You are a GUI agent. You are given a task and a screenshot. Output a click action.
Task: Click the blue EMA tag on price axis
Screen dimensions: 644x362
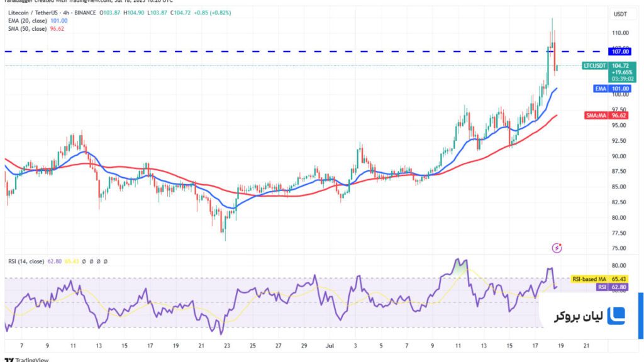point(601,89)
